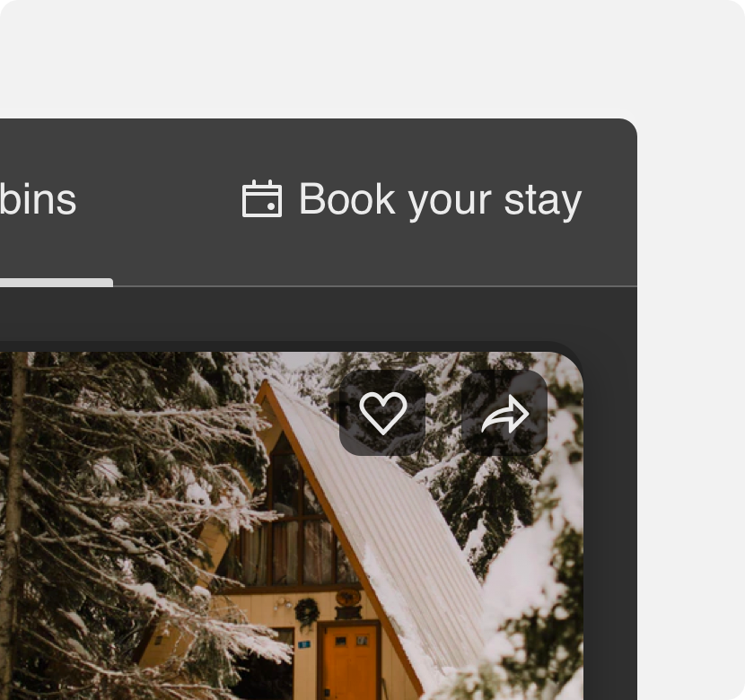Tap the rounded dark share button
The width and height of the screenshot is (745, 700).
click(x=504, y=413)
